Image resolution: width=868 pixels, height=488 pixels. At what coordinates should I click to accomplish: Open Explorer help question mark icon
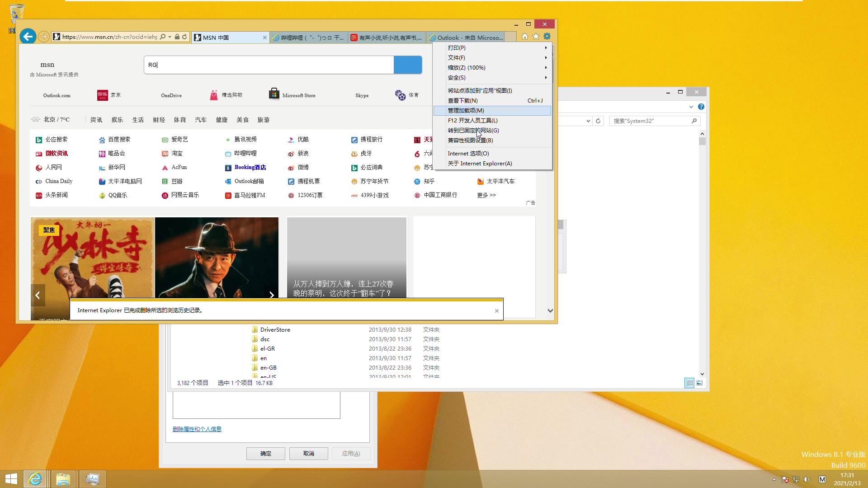tap(701, 107)
